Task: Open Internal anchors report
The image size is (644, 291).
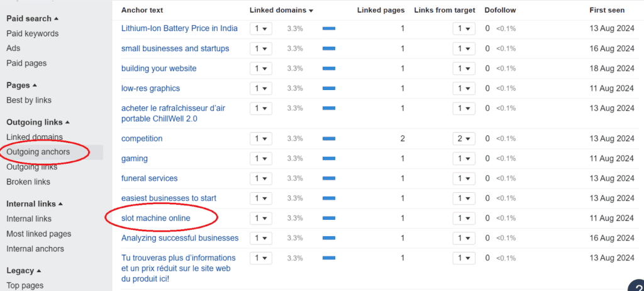Action: [x=35, y=249]
